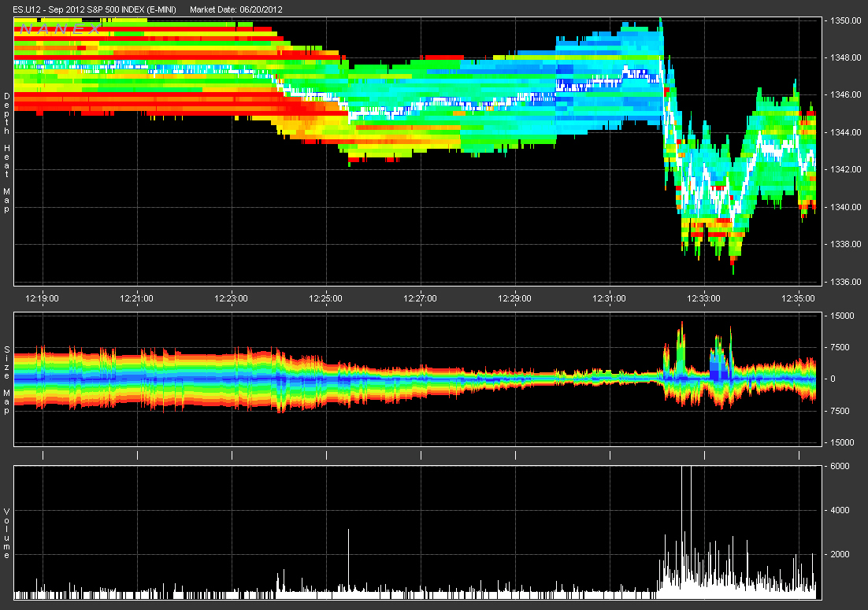Click the 12:31:00 time axis label
868x610 pixels.
tap(610, 298)
